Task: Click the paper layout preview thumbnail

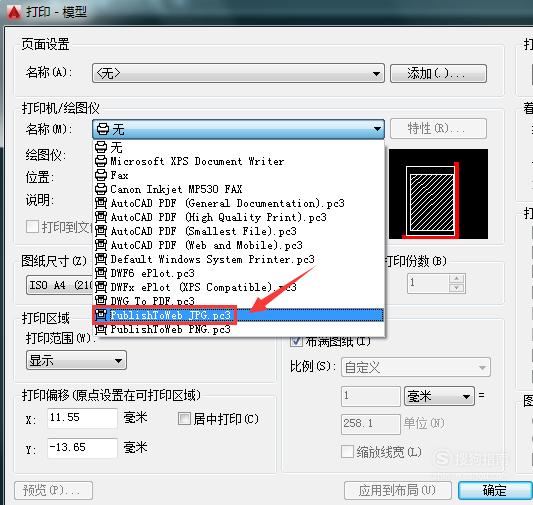Action: (438, 194)
